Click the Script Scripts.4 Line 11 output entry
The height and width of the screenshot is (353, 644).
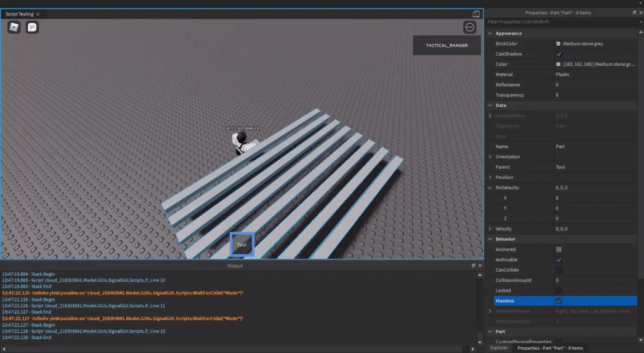click(x=83, y=306)
